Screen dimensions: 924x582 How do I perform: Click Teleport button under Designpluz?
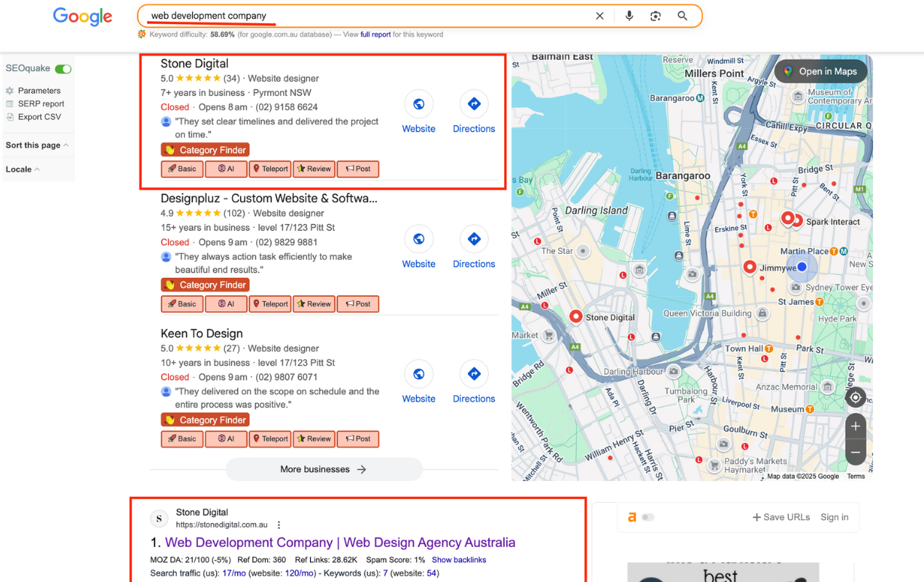270,304
